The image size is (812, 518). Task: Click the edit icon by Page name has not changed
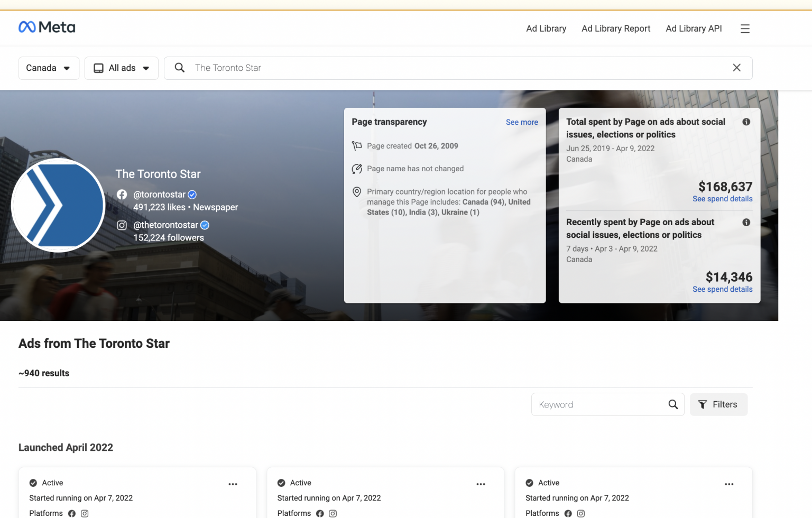[357, 169]
